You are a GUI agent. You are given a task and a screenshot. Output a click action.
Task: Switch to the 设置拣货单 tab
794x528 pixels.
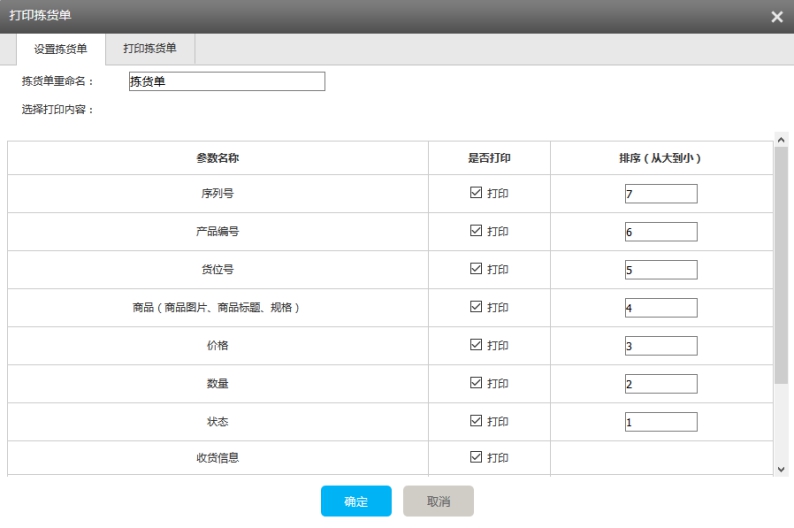[x=61, y=49]
